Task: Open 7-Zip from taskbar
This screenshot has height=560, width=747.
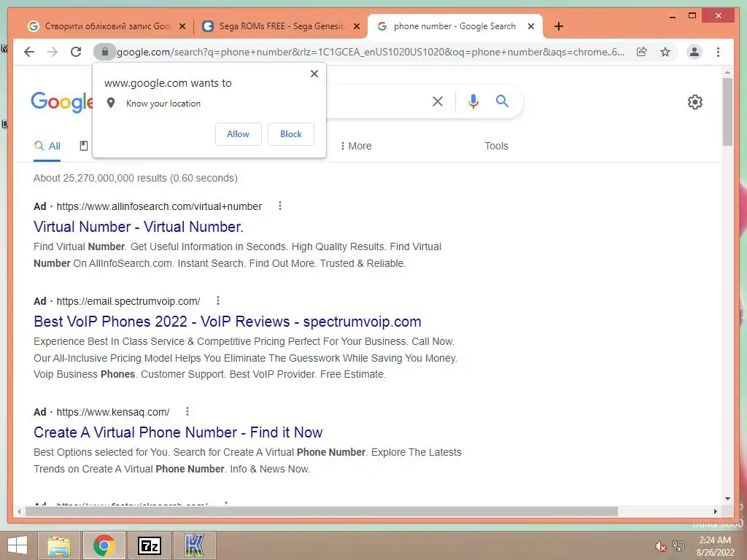Action: pyautogui.click(x=149, y=545)
